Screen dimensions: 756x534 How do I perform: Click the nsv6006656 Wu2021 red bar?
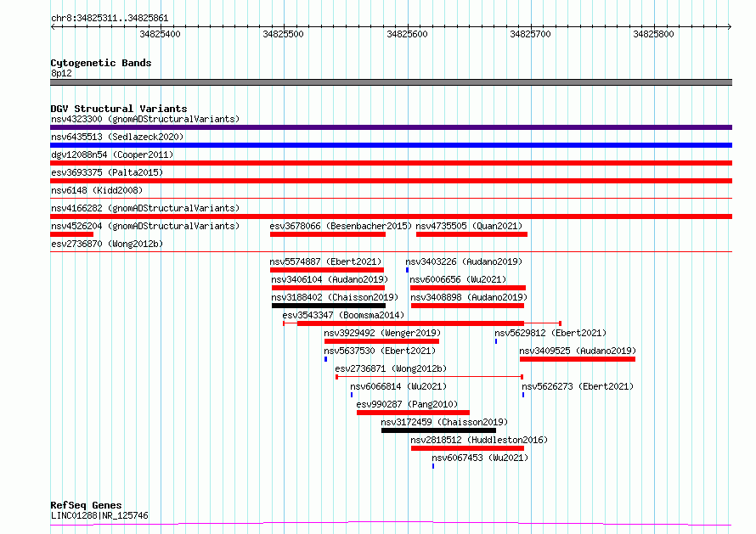click(x=468, y=288)
